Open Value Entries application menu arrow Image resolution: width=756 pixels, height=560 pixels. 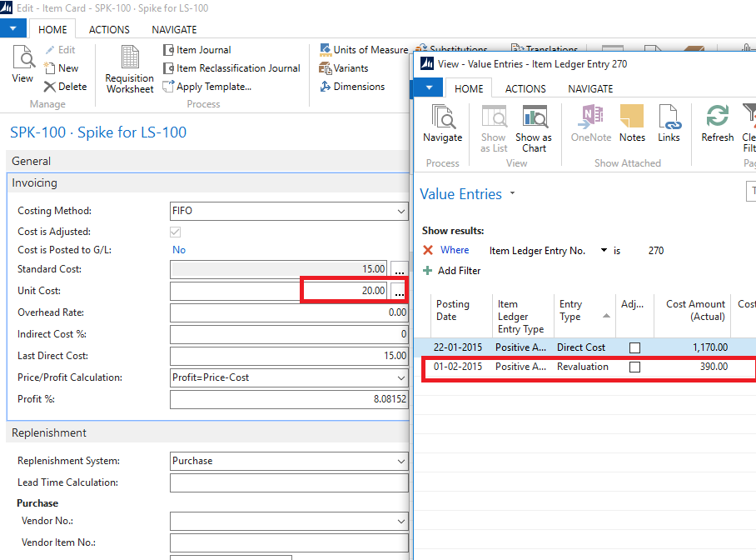click(429, 87)
